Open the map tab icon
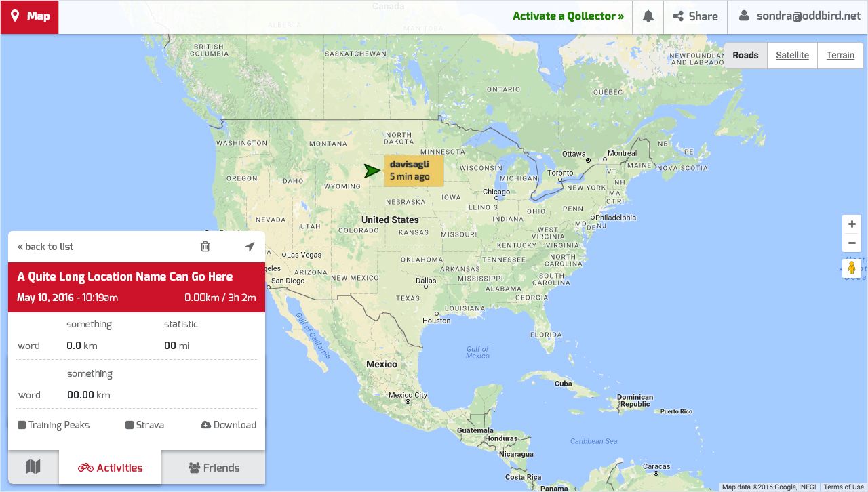The width and height of the screenshot is (868, 492). (33, 467)
